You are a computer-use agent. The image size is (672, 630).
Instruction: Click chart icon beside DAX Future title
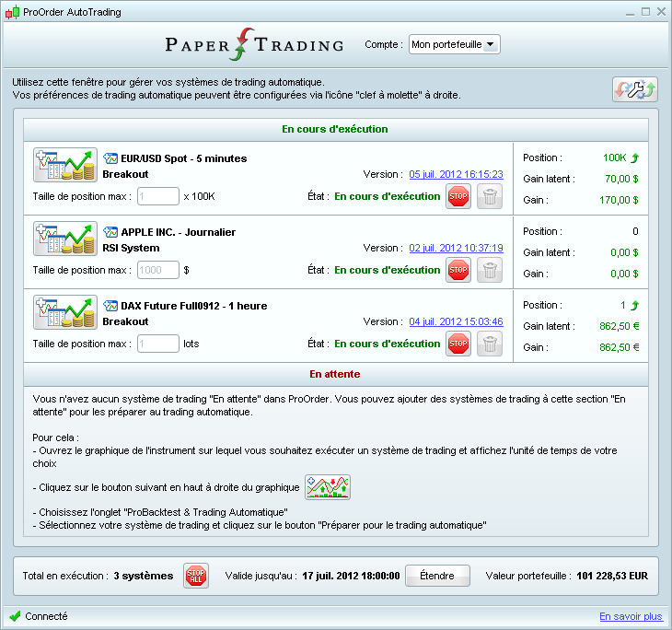(110, 306)
